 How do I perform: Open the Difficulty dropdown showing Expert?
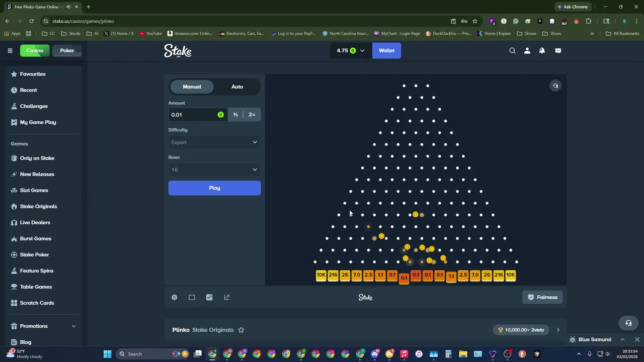[x=214, y=142]
